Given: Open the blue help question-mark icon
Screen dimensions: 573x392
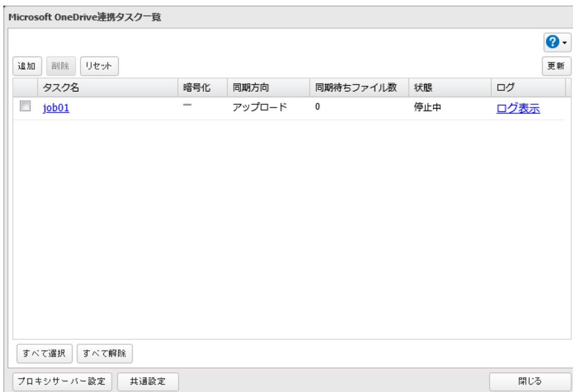Looking at the screenshot, I should coord(553,42).
